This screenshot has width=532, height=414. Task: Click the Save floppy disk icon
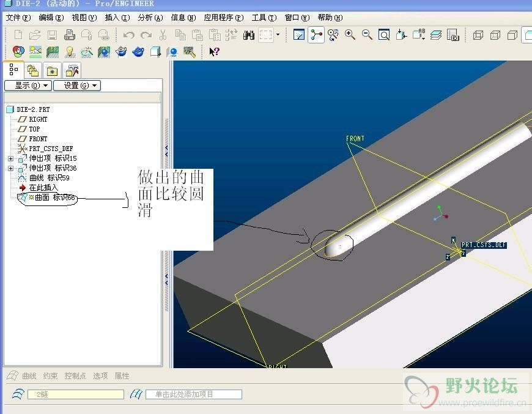52,35
